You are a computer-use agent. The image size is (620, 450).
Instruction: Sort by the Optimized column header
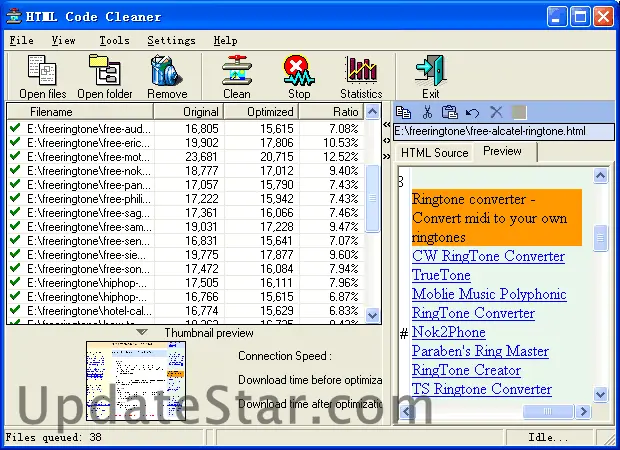261,112
